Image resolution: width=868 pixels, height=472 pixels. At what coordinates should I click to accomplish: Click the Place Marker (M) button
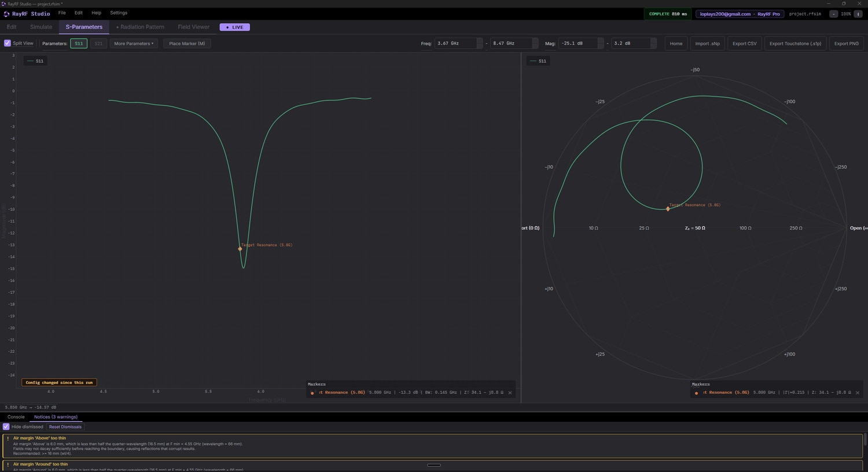click(187, 43)
